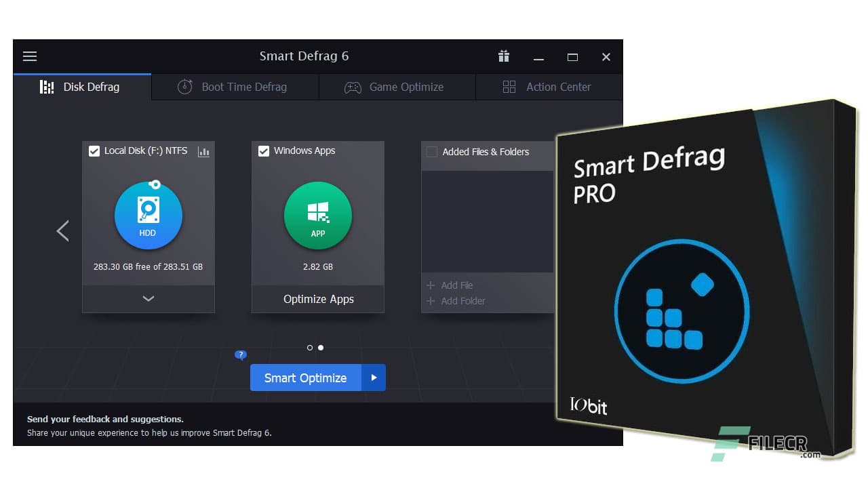The image size is (868, 488).
Task: Check the Added Files & Folders checkbox
Action: 432,152
